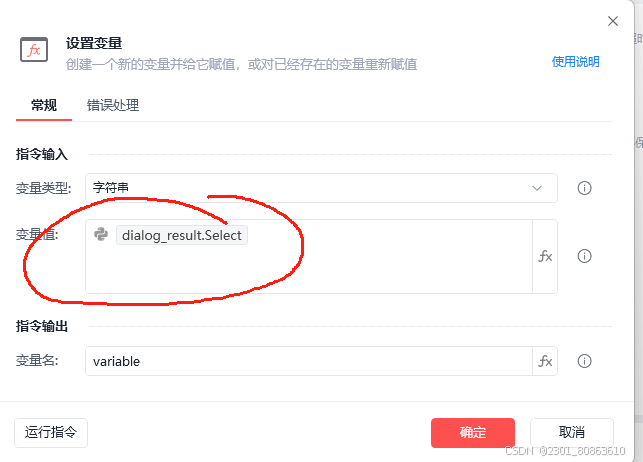The width and height of the screenshot is (643, 462).
Task: Confirm with the 确定 button
Action: (473, 432)
